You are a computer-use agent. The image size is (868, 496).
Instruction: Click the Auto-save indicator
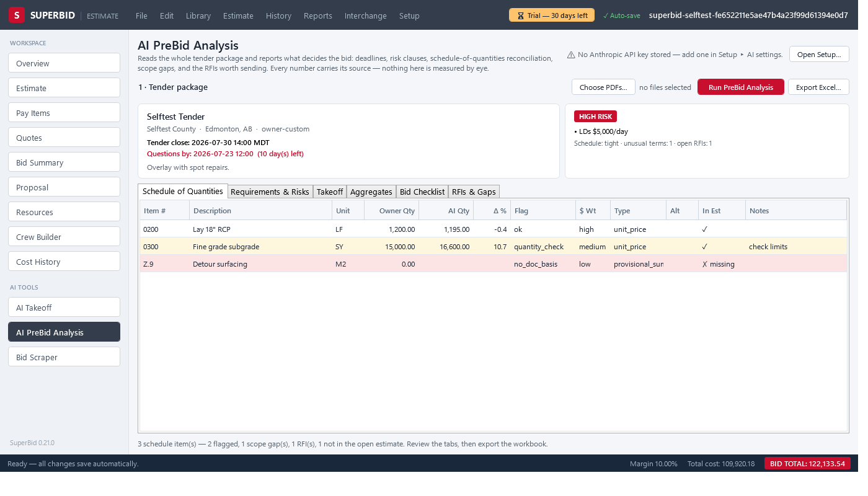coord(621,15)
